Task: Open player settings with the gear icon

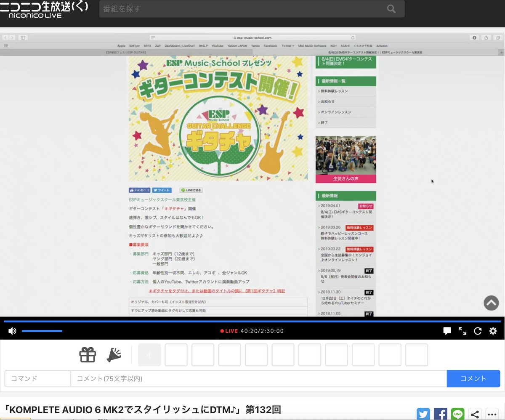Action: (x=493, y=331)
